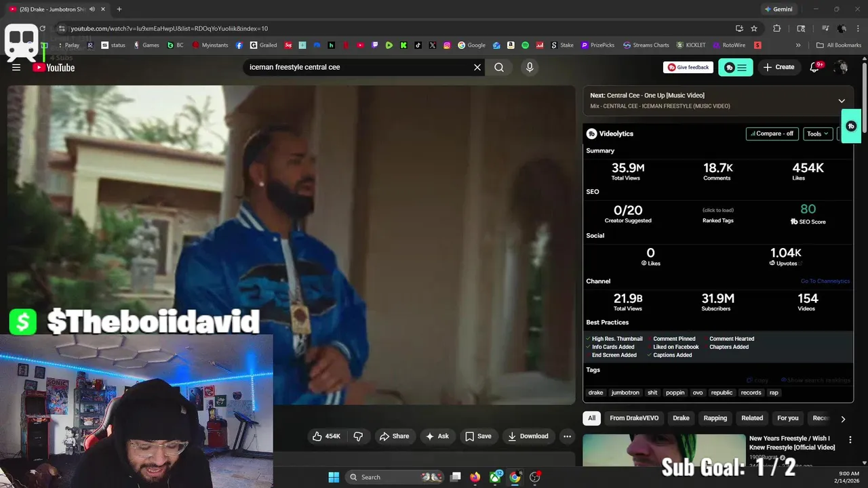Screen dimensions: 868x488
Task: Click the Windows taskbar Search box
Action: (x=395, y=477)
